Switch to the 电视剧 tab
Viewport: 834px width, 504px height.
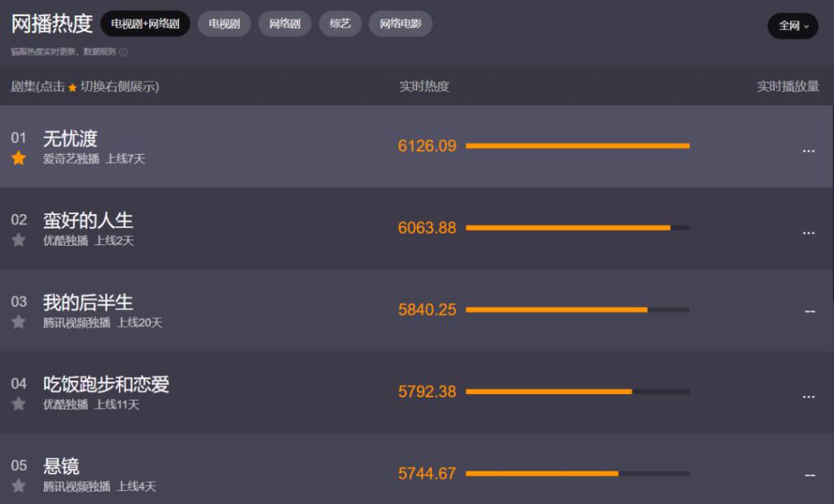tap(224, 24)
